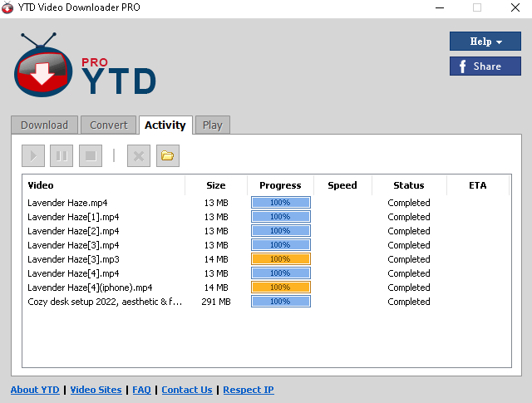Click the Pause toolbar button
This screenshot has height=403, width=532.
point(62,155)
